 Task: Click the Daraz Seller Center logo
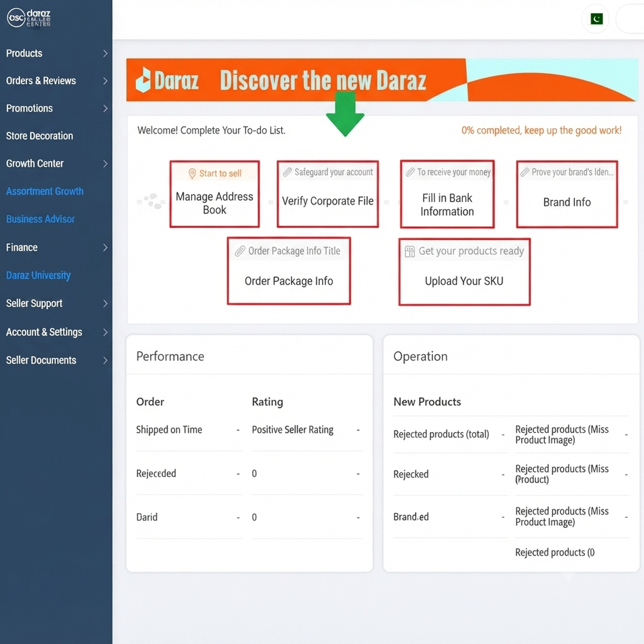[29, 18]
